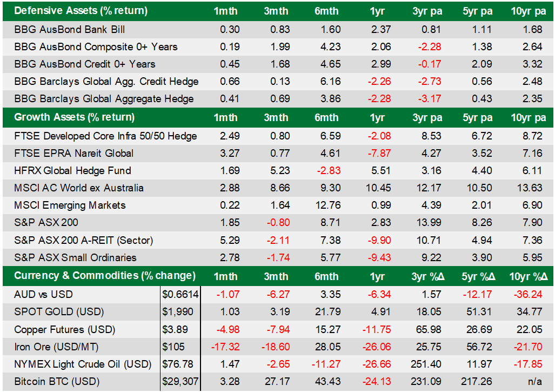Select the A-REIT 1mth value "5.29"

(x=230, y=241)
